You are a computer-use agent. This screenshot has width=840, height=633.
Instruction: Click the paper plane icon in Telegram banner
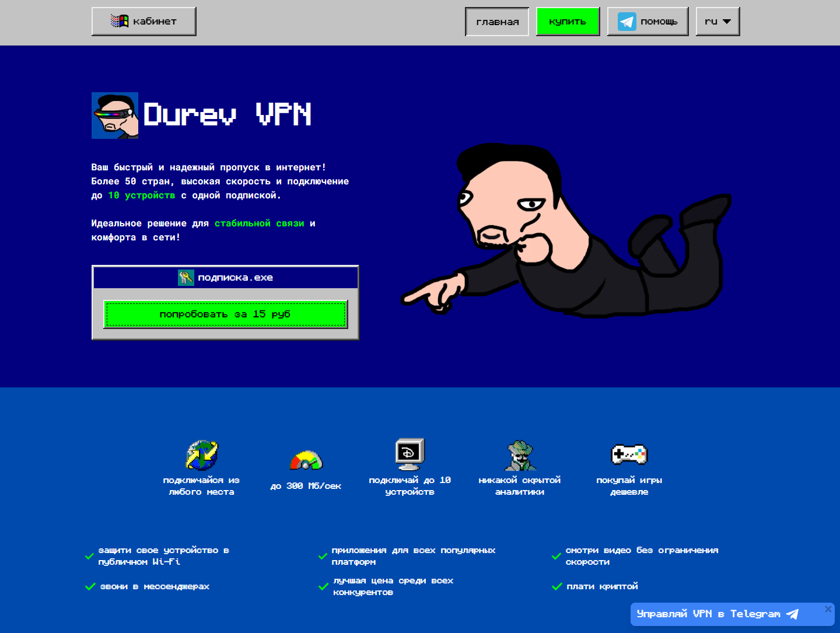pyautogui.click(x=792, y=614)
